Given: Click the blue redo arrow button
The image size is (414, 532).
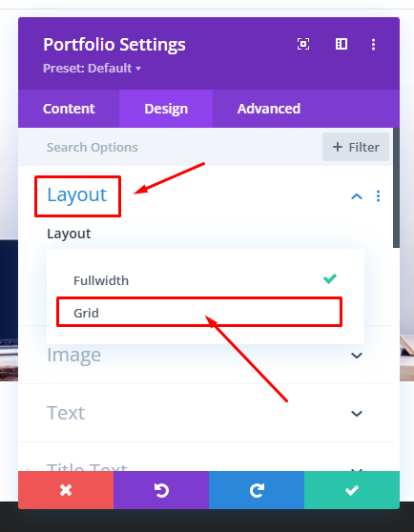Looking at the screenshot, I should point(257,490).
